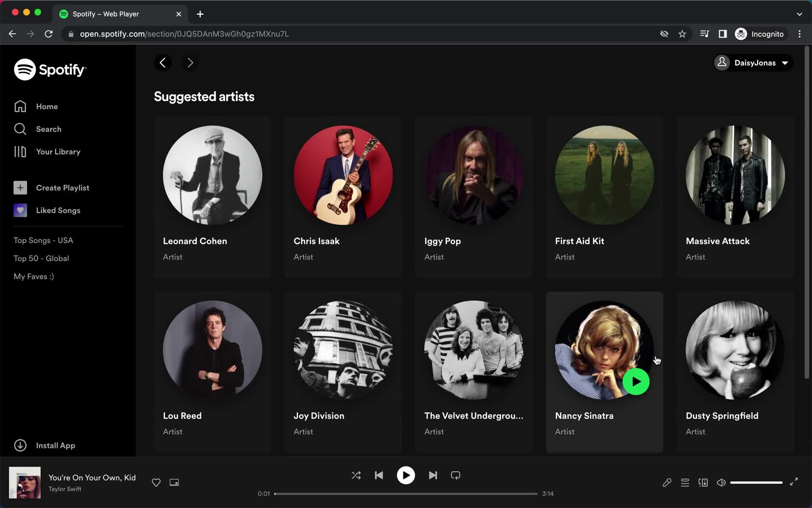Viewport: 812px width, 508px height.
Task: Save current song with the heart icon
Action: coord(156,482)
